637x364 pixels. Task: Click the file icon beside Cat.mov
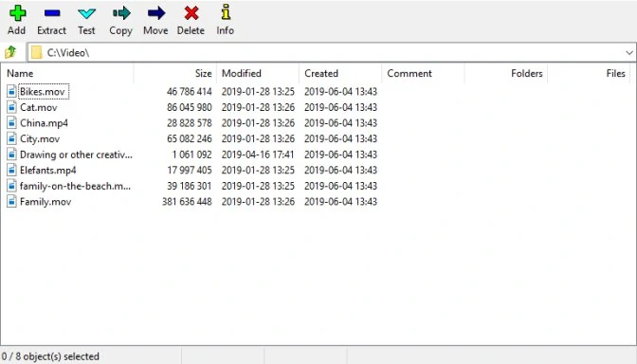pos(11,107)
